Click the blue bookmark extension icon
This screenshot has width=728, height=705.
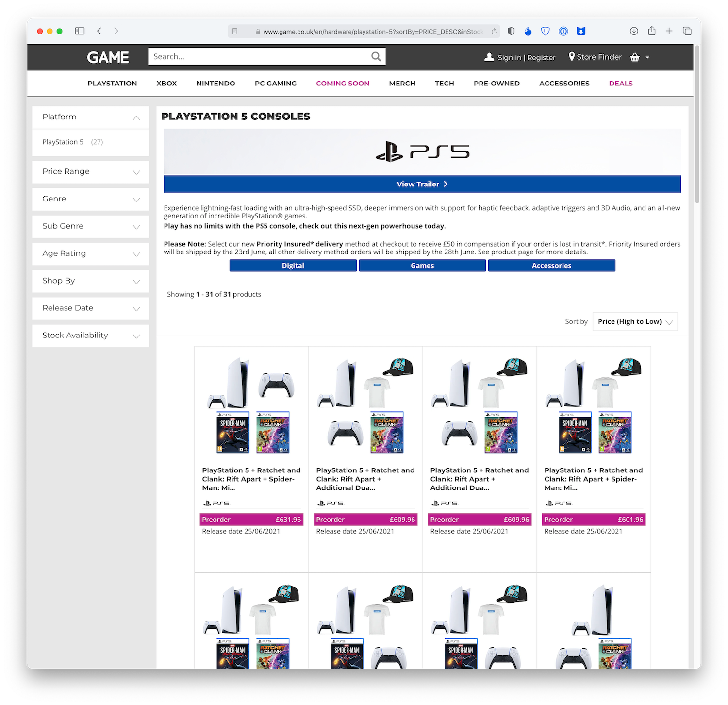581,31
